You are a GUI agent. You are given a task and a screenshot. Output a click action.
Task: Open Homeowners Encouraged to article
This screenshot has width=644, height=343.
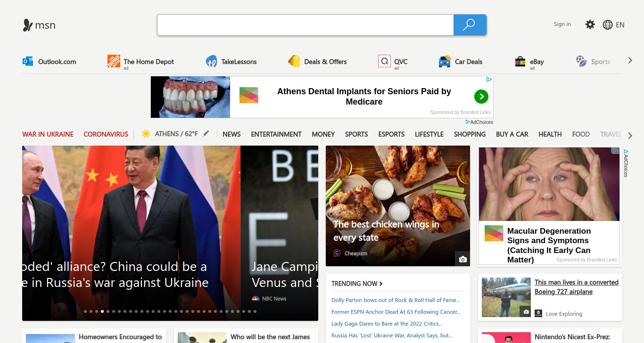pyautogui.click(x=120, y=337)
